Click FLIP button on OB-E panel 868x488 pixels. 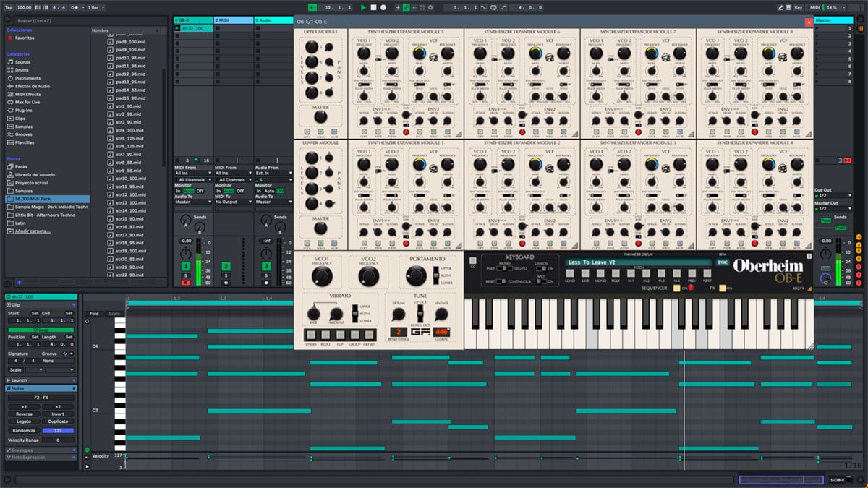coord(339,334)
